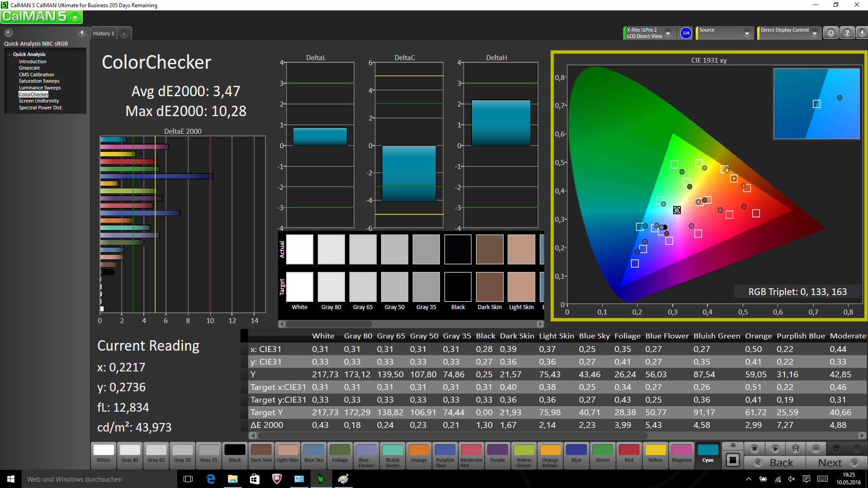Expand the X-Rite i1Pro 2 meter dropdown

tap(668, 33)
